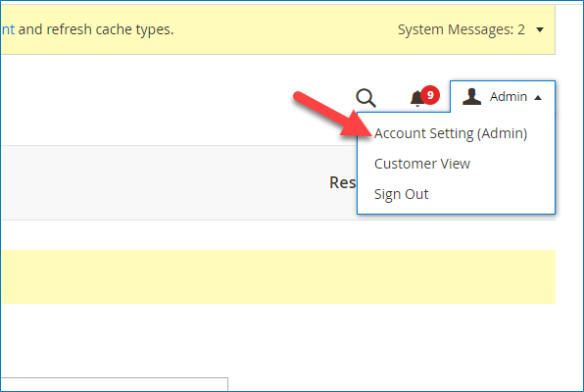Collapse the Admin account menu arrow
This screenshot has height=392, width=584.
[537, 98]
